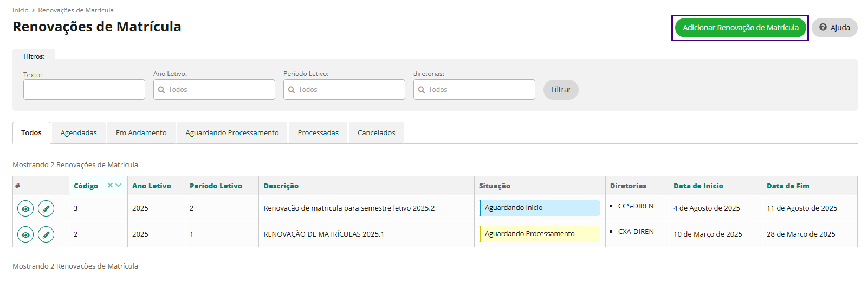This screenshot has width=868, height=286.
Task: Open the Ajuda help button
Action: pos(834,28)
